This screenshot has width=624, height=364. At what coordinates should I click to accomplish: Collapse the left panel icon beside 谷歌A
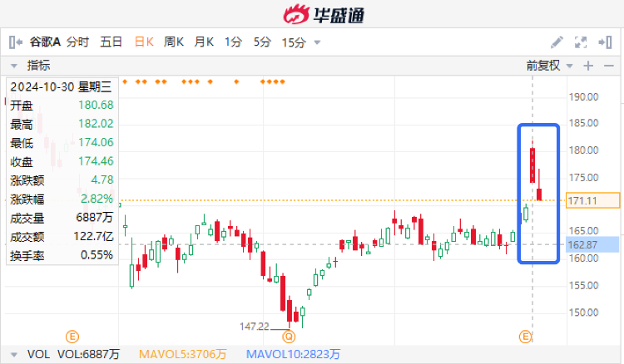(x=16, y=42)
